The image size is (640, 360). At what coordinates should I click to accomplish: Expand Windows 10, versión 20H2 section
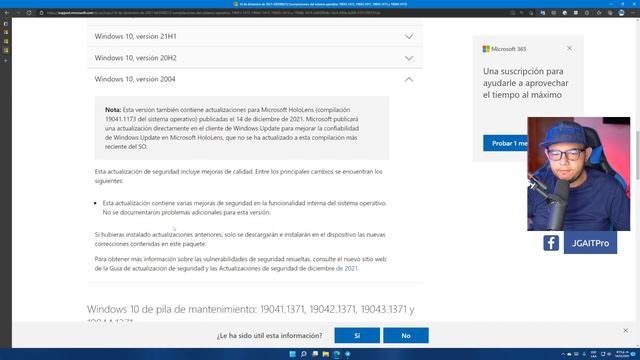pyautogui.click(x=409, y=58)
